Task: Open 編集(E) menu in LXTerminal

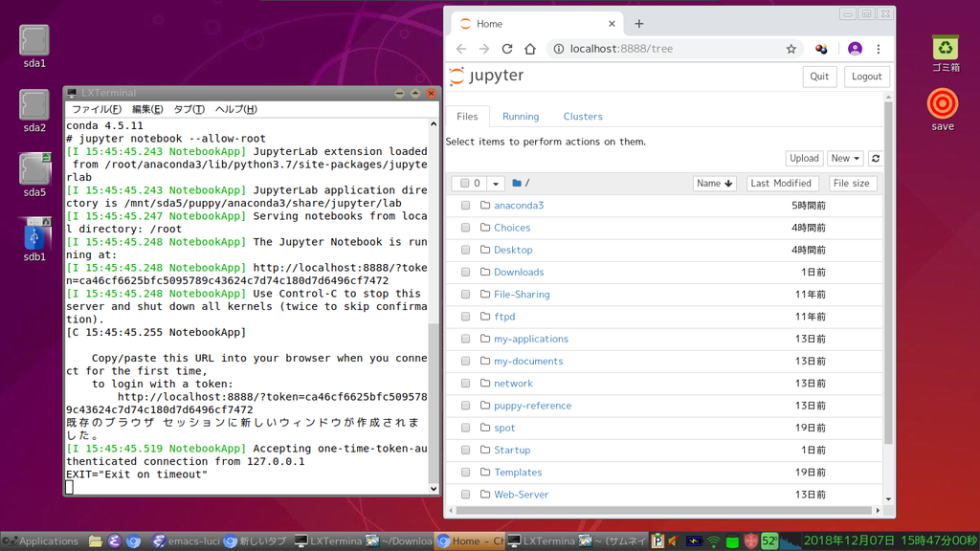Action: pos(147,109)
